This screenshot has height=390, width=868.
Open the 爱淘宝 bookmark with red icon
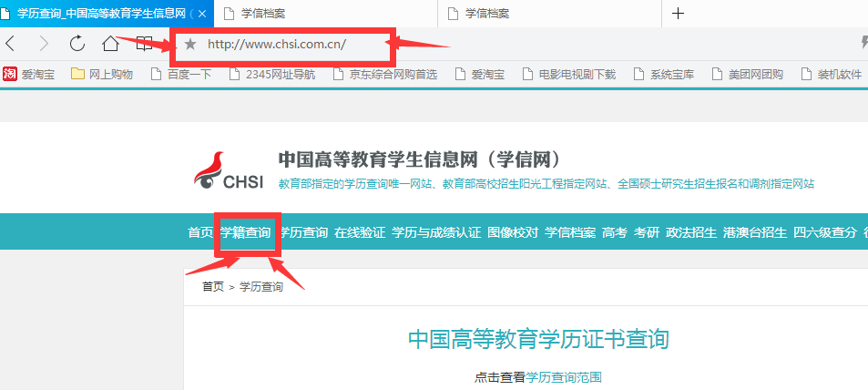[x=29, y=74]
